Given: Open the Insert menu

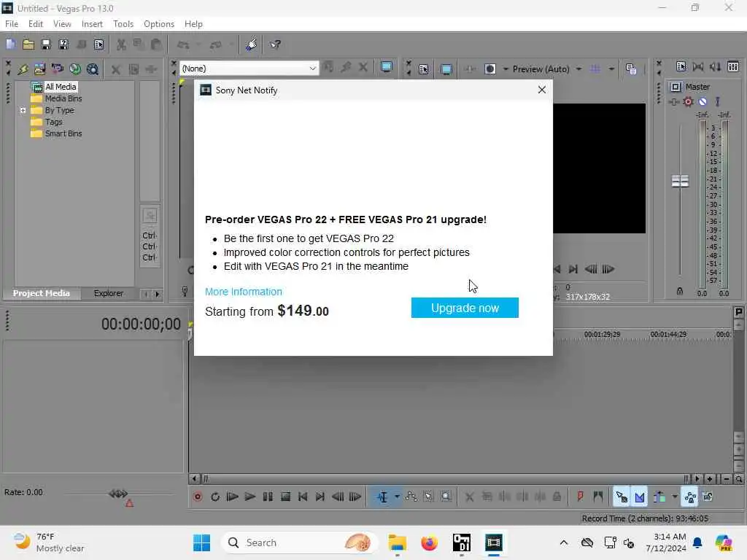Looking at the screenshot, I should (92, 24).
